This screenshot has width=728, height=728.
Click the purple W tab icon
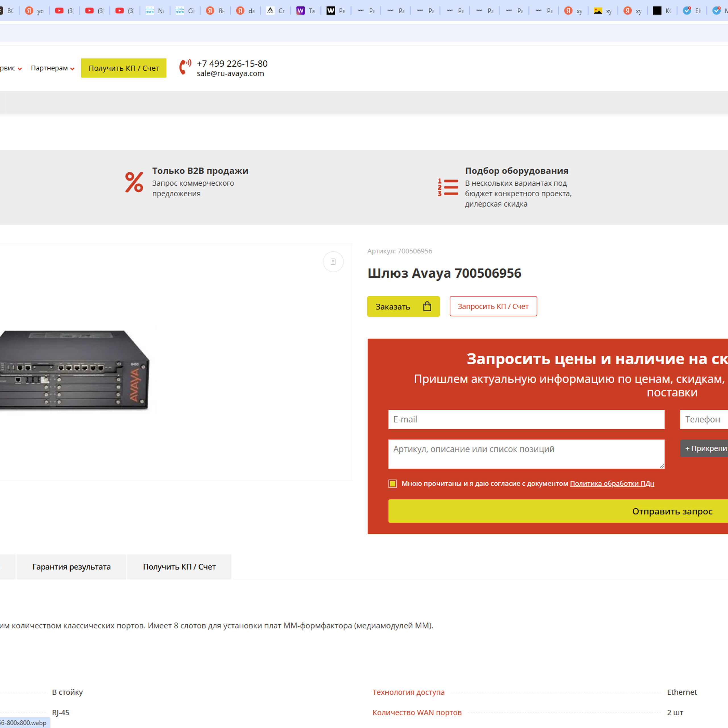point(300,10)
